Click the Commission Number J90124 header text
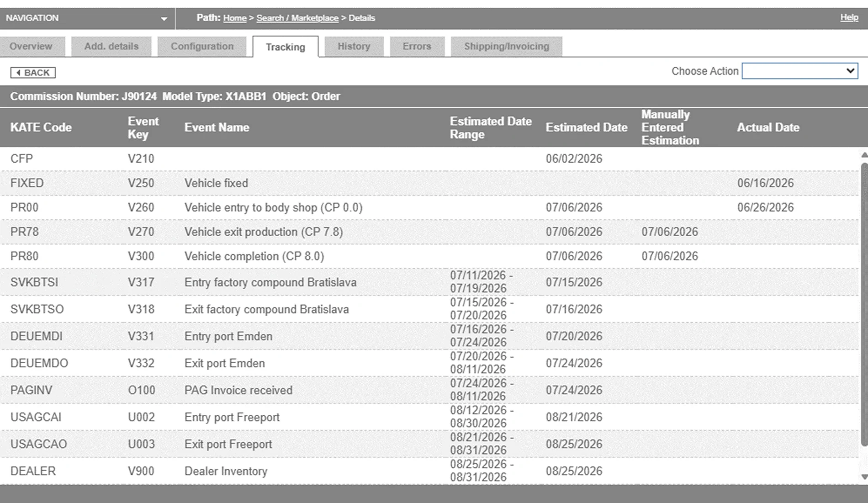This screenshot has width=868, height=503. click(83, 96)
